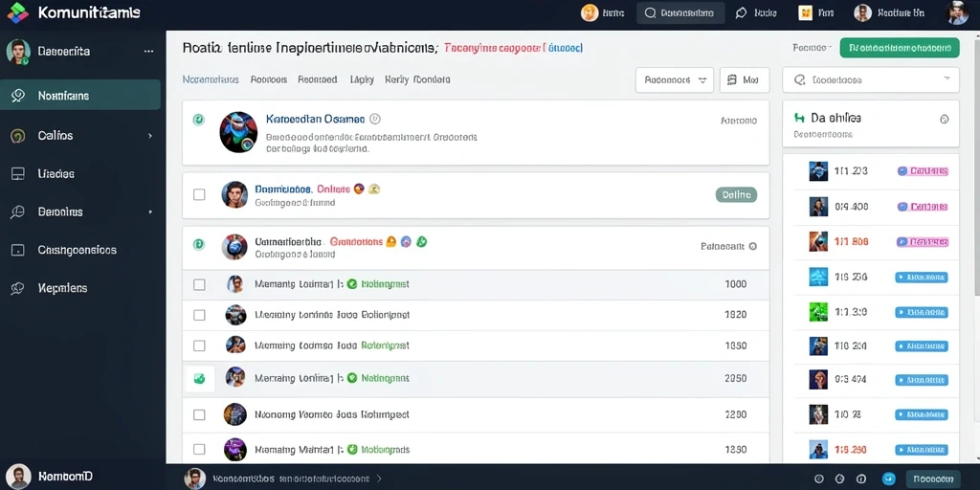Image resolution: width=980 pixels, height=490 pixels.
Task: Click the pink tag beside 111 203
Action: click(923, 170)
